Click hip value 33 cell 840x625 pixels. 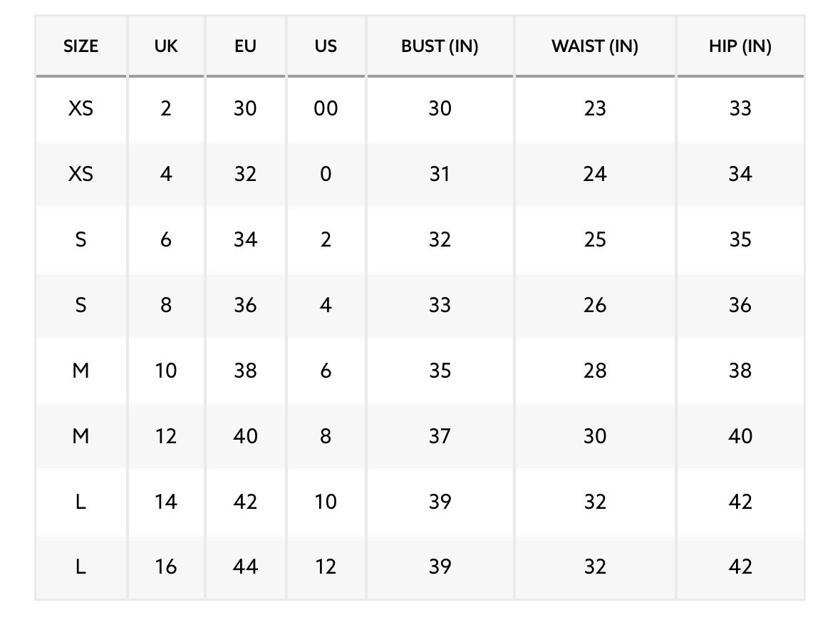tap(740, 109)
